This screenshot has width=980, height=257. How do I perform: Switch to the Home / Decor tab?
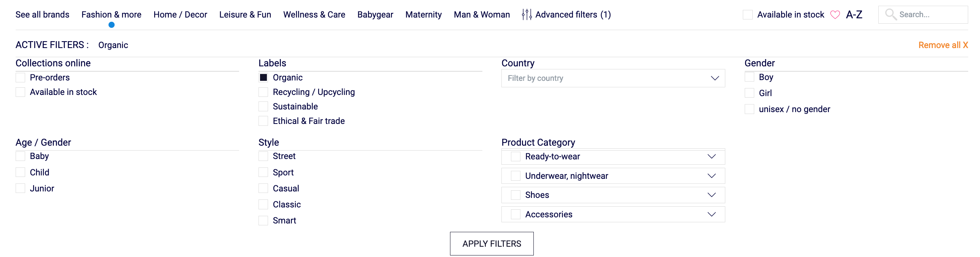180,14
